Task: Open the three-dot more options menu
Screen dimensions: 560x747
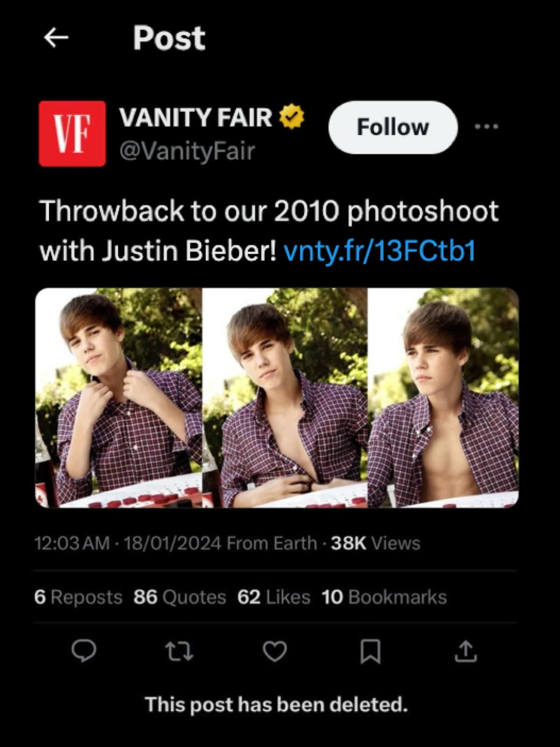Action: 486,127
